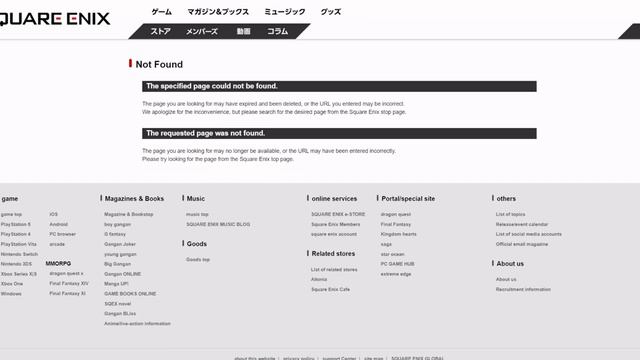Open List of social media accounts
Screen dimensions: 640x360
click(x=529, y=234)
